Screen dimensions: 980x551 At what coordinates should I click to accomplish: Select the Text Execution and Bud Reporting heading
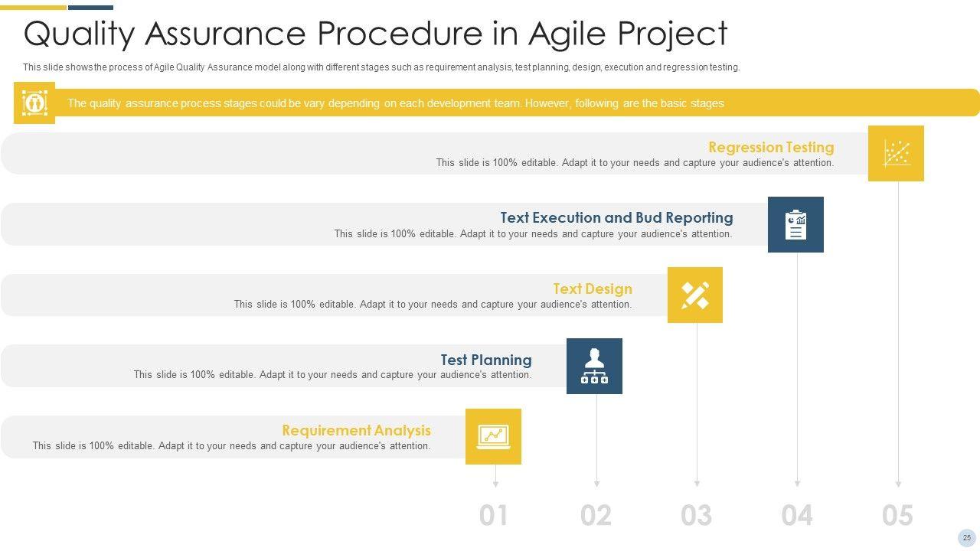click(x=616, y=217)
